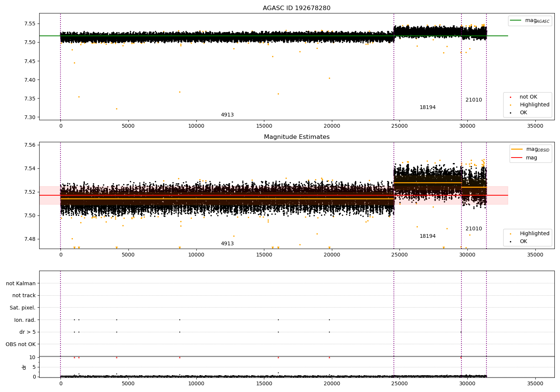The width and height of the screenshot is (560, 392).
Task: Click x-axis tick 30000 under Magnitude Estimates plot
Action: tap(467, 255)
